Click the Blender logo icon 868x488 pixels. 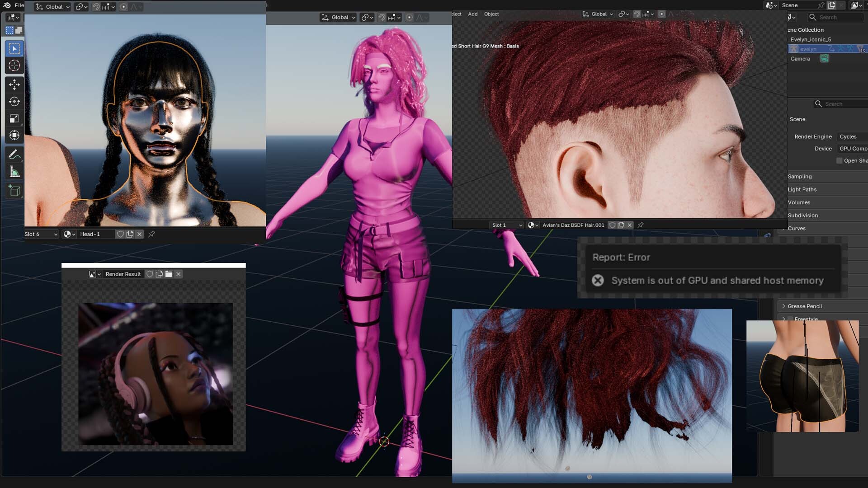7,5
